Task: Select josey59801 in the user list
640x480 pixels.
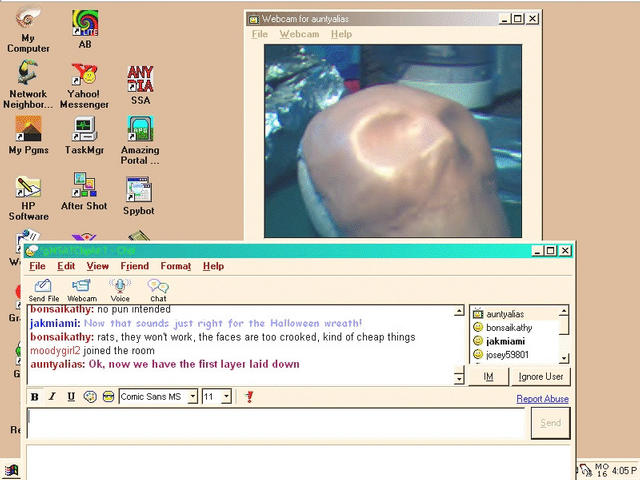Action: point(514,354)
